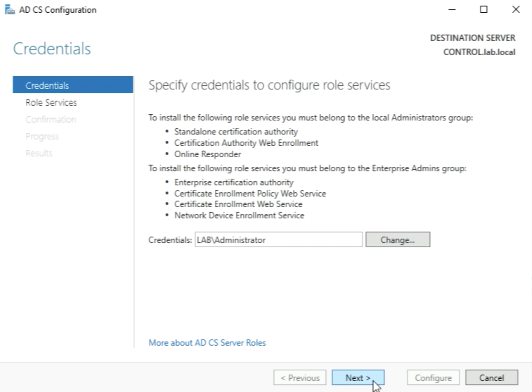Proceed with the Next button
Screen dimensions: 532x392
358,378
